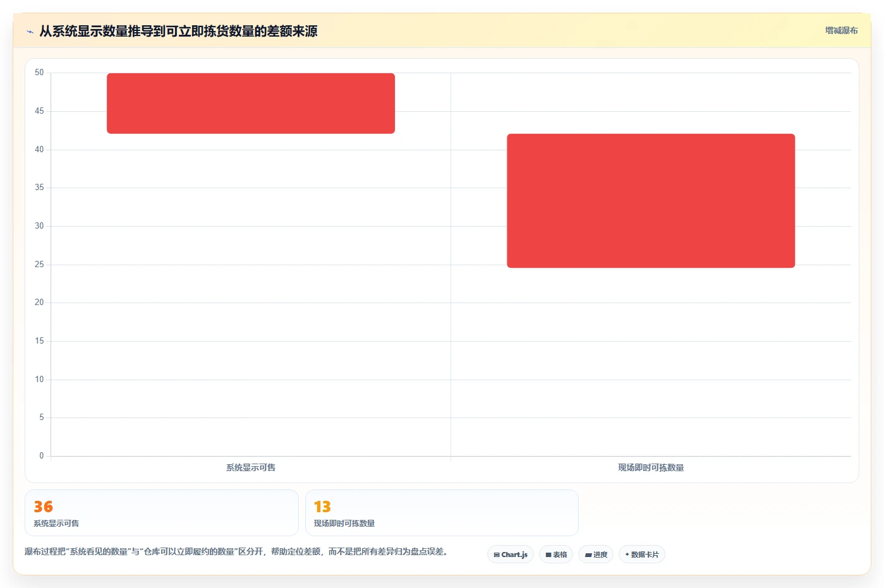884x588 pixels.
Task: Click the y-axis value 40
Action: 39,150
